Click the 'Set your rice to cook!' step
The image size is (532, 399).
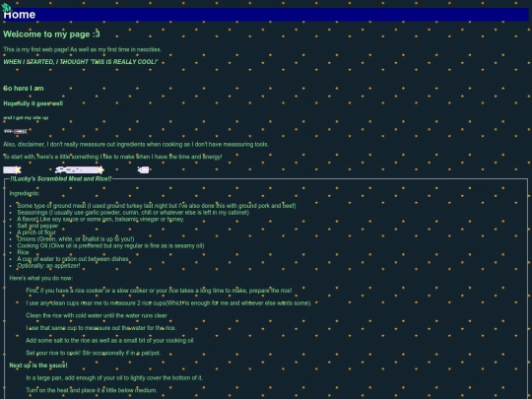pos(94,353)
